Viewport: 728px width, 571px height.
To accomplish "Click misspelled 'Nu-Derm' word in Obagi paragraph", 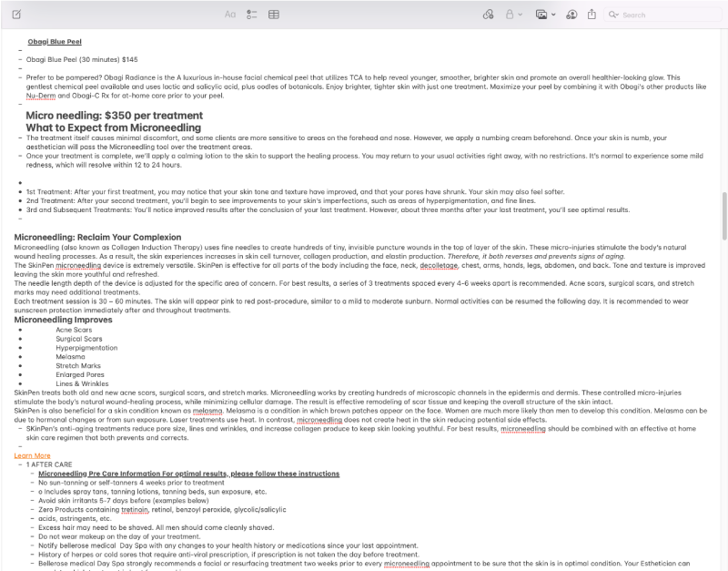I will click(41, 96).
